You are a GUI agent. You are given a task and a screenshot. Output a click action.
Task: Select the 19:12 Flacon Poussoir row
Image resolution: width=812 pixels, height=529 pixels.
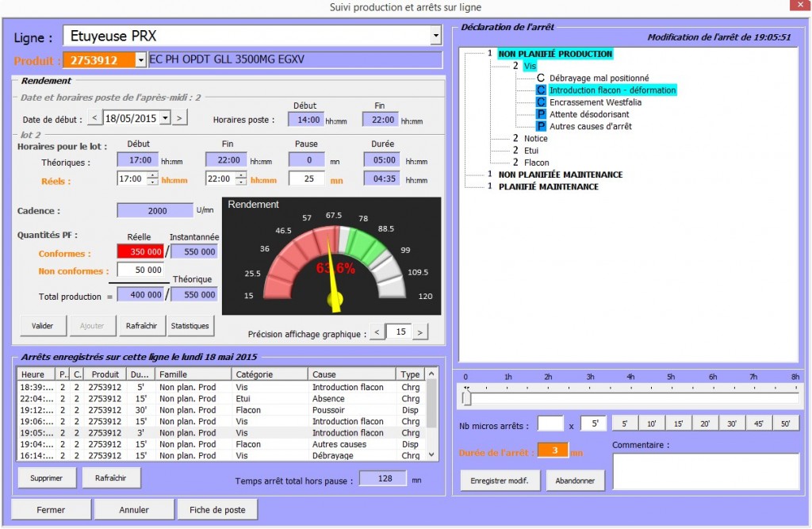point(222,410)
